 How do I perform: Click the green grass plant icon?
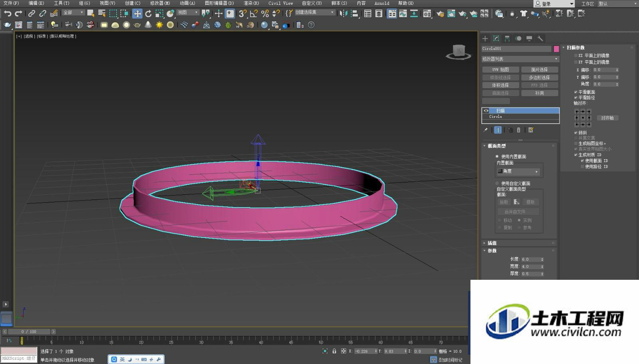[x=228, y=25]
